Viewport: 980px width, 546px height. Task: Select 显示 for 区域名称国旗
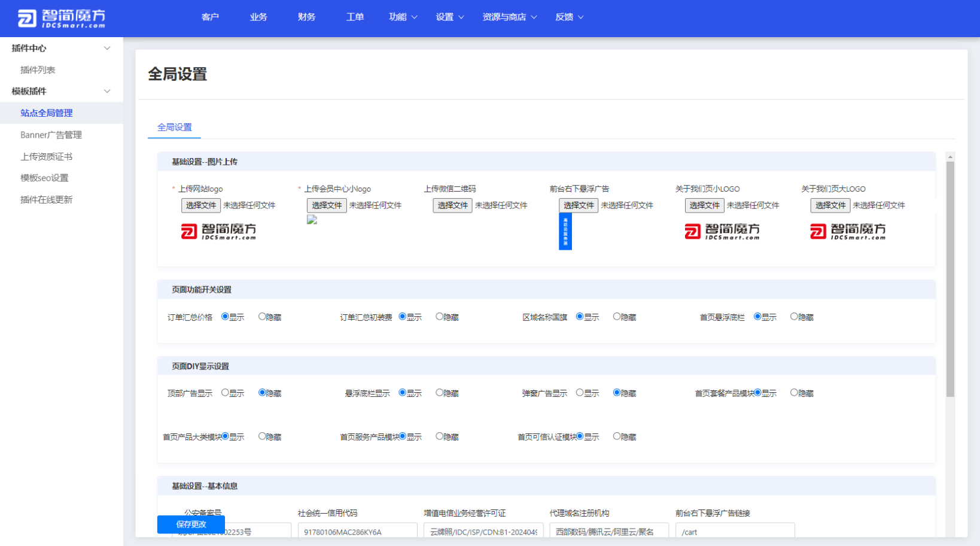coord(580,317)
